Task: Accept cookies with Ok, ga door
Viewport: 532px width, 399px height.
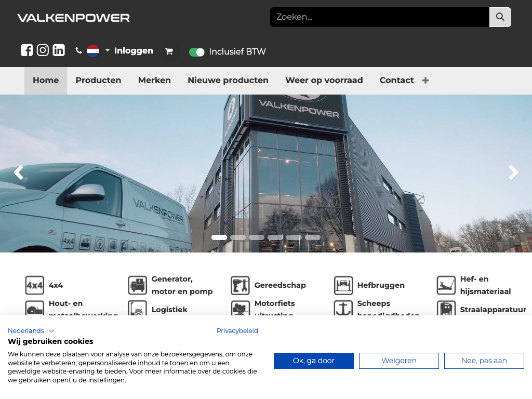Action: click(x=313, y=361)
